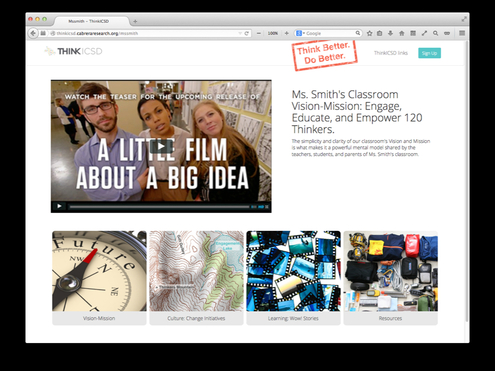Bookmark this page with the star icon
Image resolution: width=495 pixels, height=371 pixels.
369,33
